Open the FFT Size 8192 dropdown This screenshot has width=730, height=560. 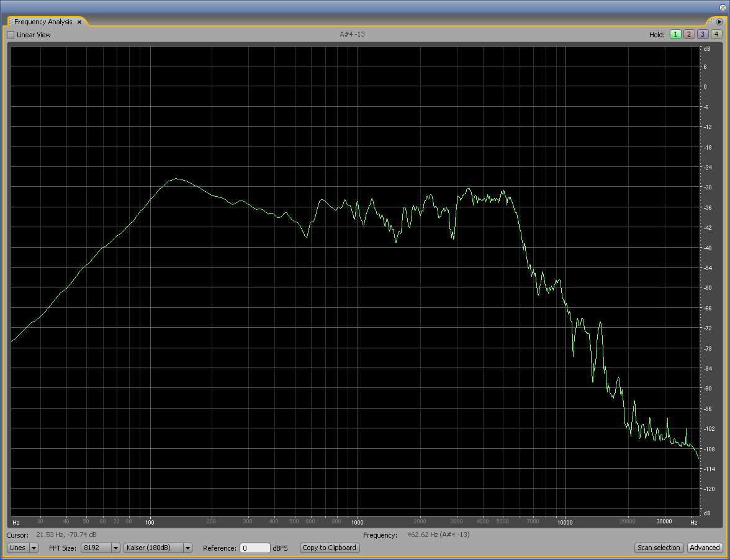101,548
